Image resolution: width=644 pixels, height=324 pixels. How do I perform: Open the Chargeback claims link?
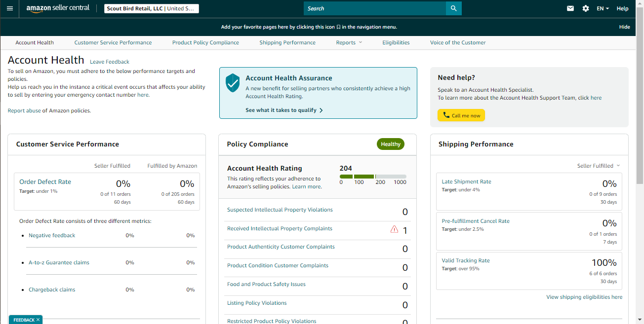52,289
